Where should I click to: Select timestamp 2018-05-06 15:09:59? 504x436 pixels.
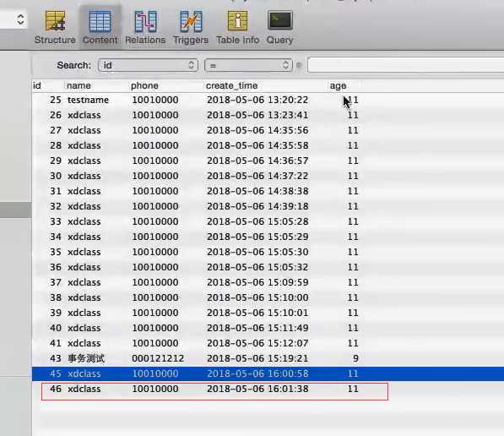coord(257,282)
